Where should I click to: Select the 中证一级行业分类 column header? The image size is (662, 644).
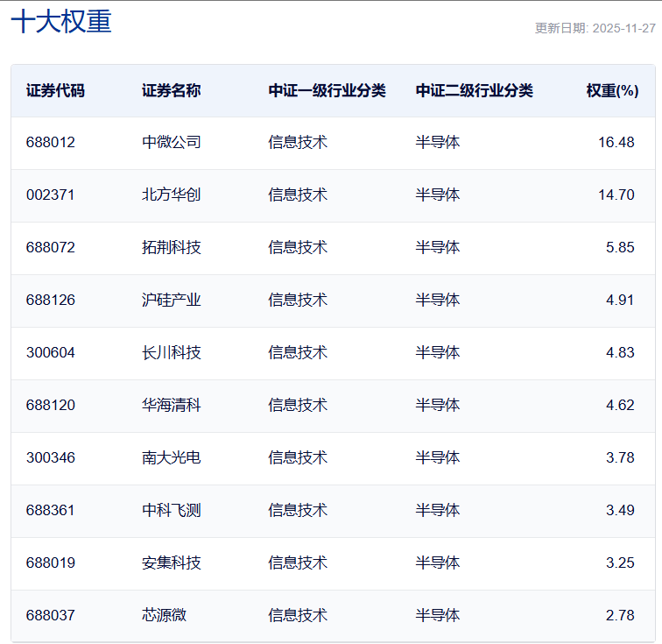click(327, 90)
